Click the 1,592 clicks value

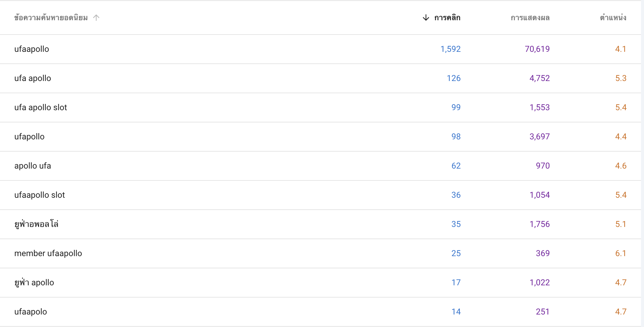(450, 49)
